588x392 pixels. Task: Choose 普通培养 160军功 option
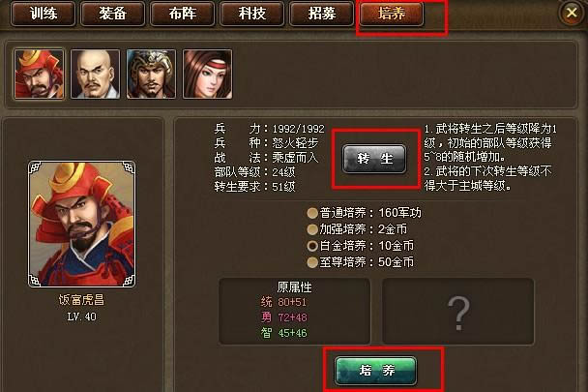click(x=365, y=213)
